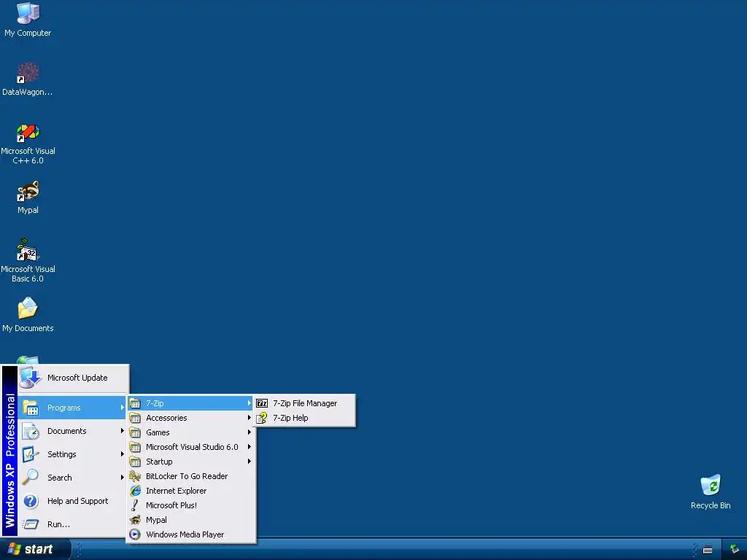Launch Internet Explorer from Programs

point(190,491)
